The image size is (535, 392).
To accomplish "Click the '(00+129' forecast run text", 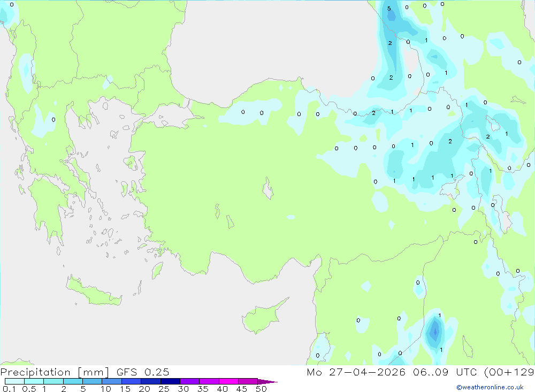I will click(x=509, y=372).
